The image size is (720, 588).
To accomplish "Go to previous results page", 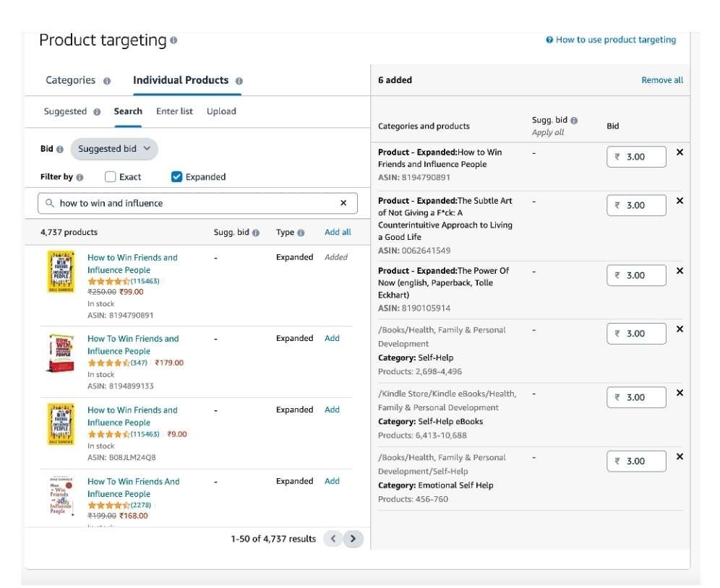I will 333,539.
